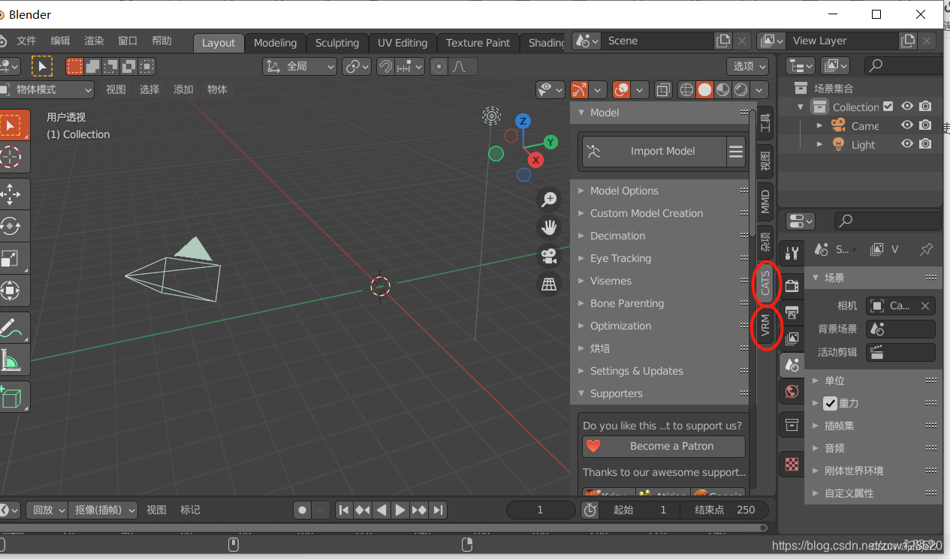The width and height of the screenshot is (950, 560).
Task: Toggle Collection exclude checkbox in outliner
Action: [888, 107]
